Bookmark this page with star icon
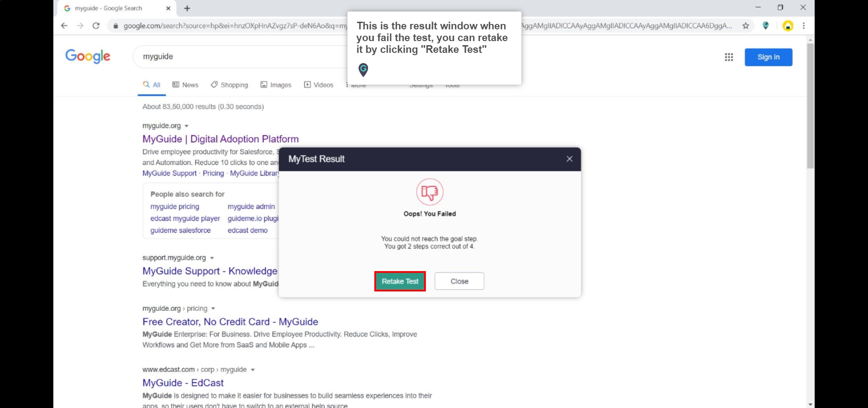 coord(746,26)
